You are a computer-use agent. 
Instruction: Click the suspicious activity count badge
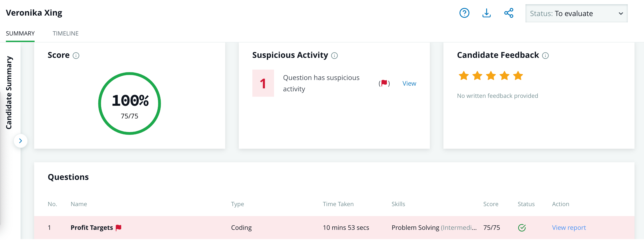pyautogui.click(x=263, y=83)
